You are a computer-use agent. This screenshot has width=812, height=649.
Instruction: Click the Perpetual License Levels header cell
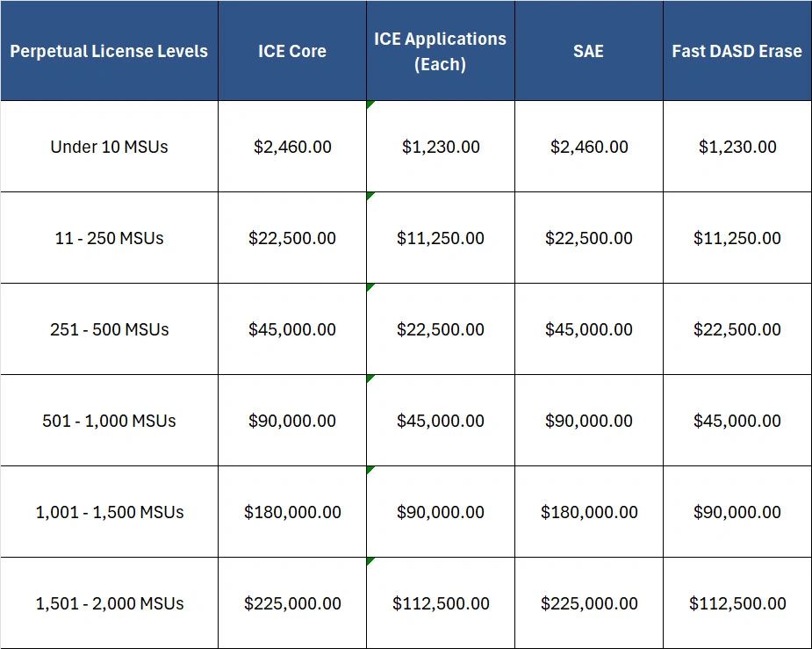pos(109,51)
